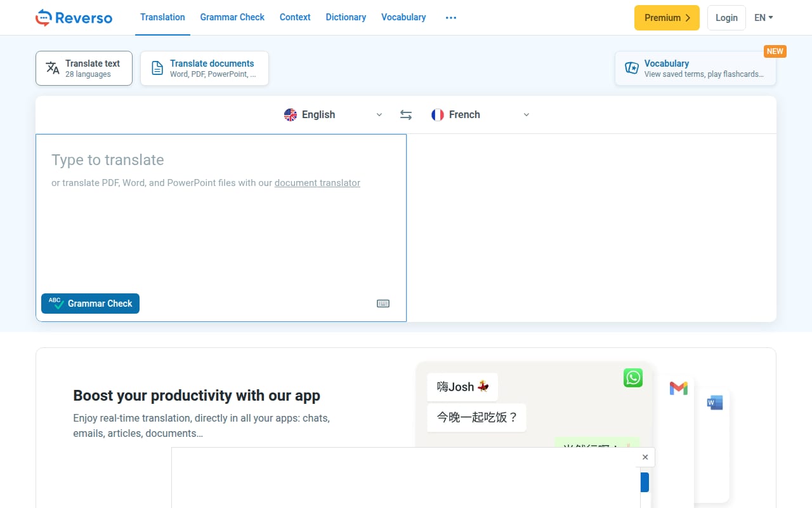
Task: Click the Gmail icon in the app preview
Action: tap(679, 388)
